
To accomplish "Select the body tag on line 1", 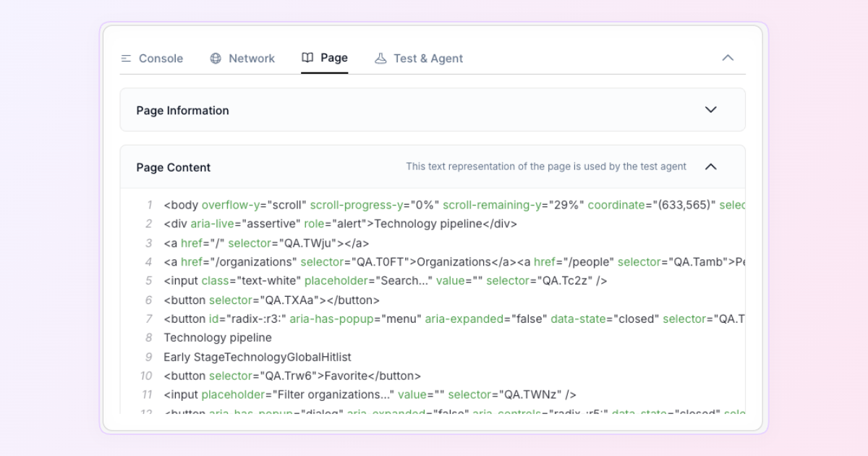I will tap(182, 205).
